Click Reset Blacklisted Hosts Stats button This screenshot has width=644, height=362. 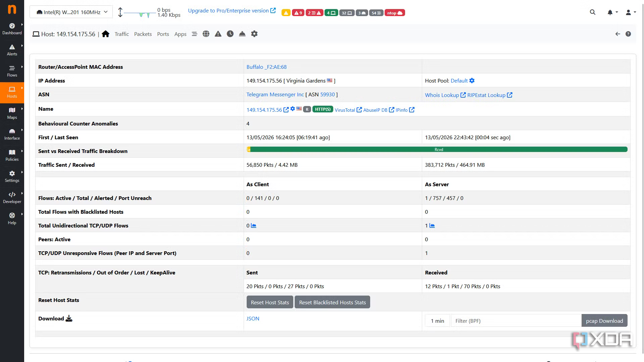(x=333, y=302)
